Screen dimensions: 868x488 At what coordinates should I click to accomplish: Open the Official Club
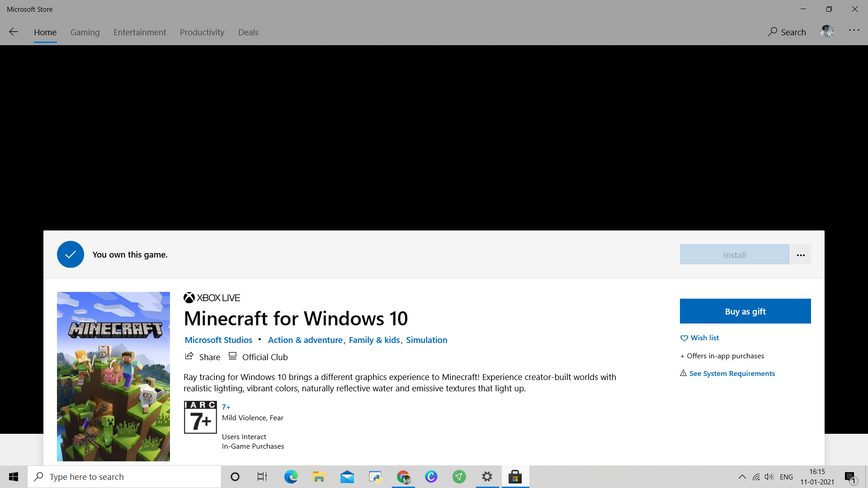(258, 357)
